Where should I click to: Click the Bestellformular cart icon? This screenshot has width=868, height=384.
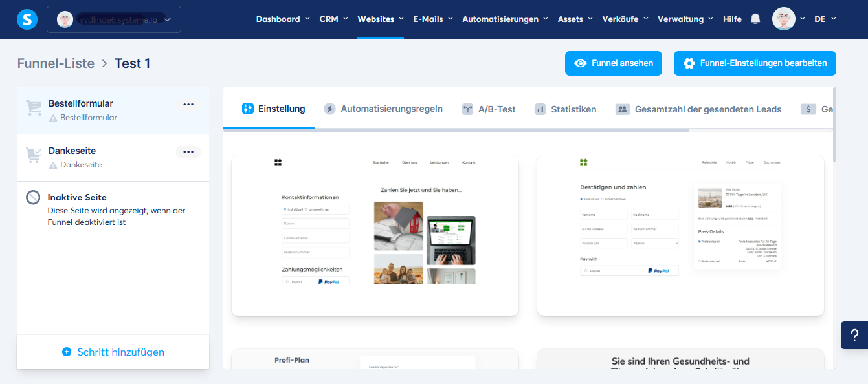[33, 109]
